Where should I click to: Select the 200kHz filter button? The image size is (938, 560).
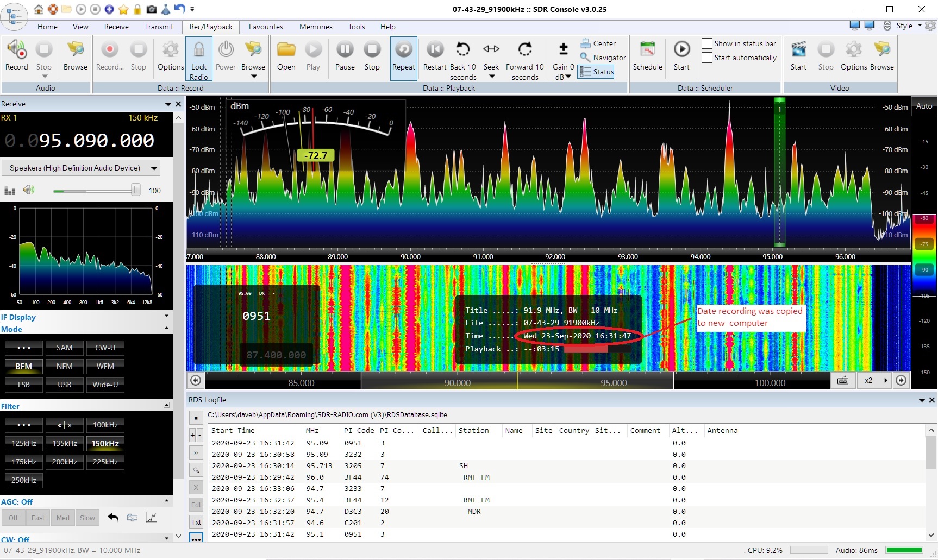65,462
